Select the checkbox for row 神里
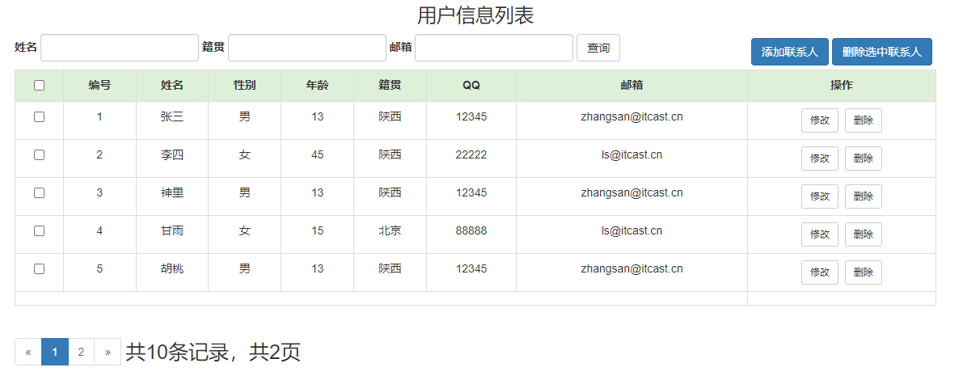This screenshot has width=980, height=376. pos(39,192)
